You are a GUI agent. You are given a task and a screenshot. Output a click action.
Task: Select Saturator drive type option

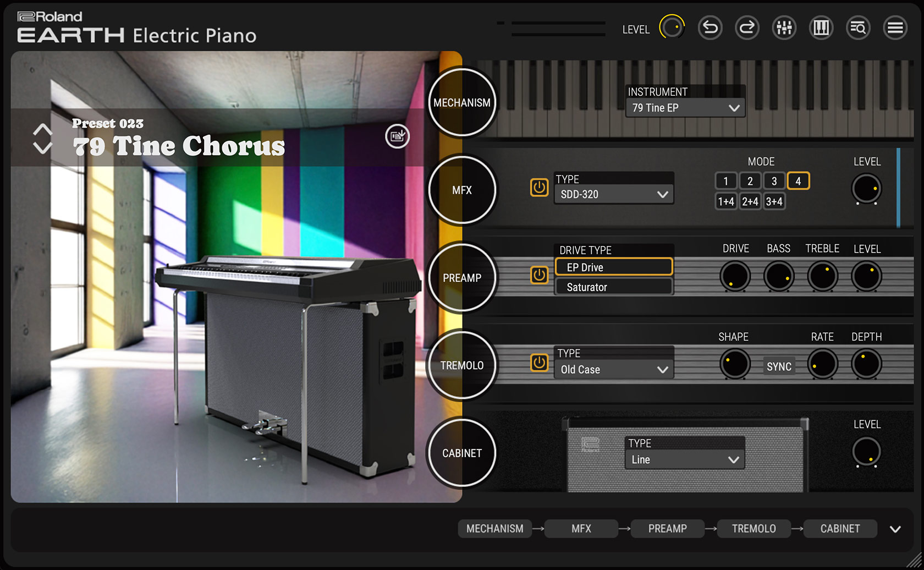tap(613, 287)
